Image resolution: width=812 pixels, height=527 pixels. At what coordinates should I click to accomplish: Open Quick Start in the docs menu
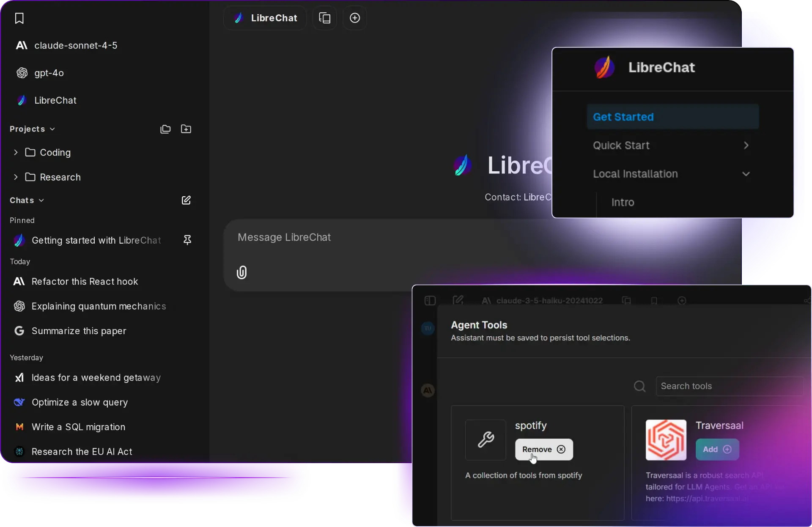click(621, 145)
